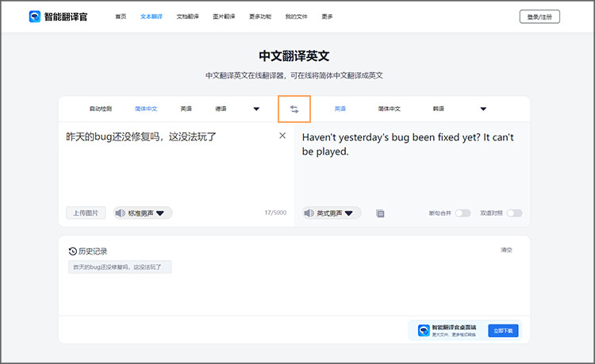
Task: Click the 立即下载 button
Action: 503,331
